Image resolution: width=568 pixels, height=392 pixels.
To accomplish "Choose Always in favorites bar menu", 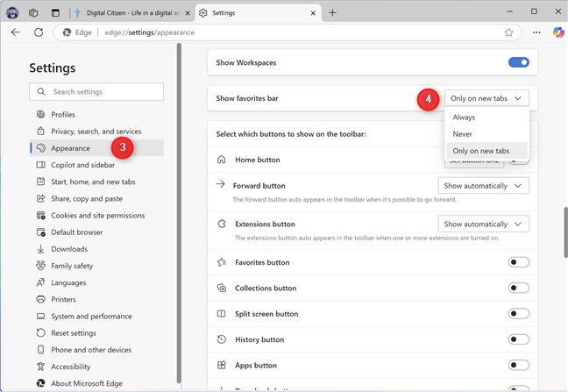I will tap(486, 117).
